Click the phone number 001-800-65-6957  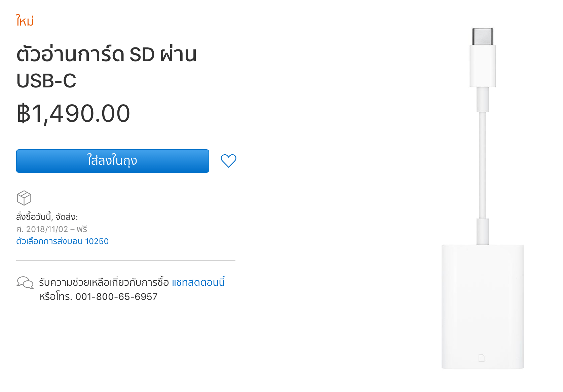[116, 297]
